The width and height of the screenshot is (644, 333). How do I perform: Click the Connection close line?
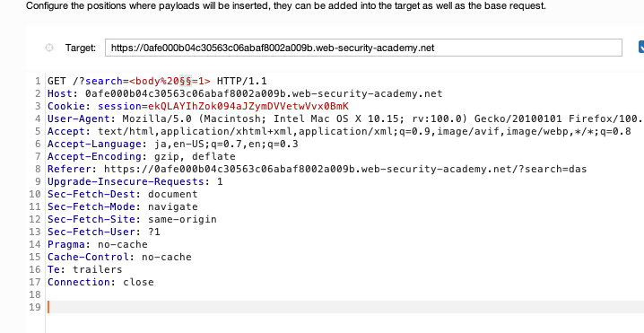pos(100,282)
